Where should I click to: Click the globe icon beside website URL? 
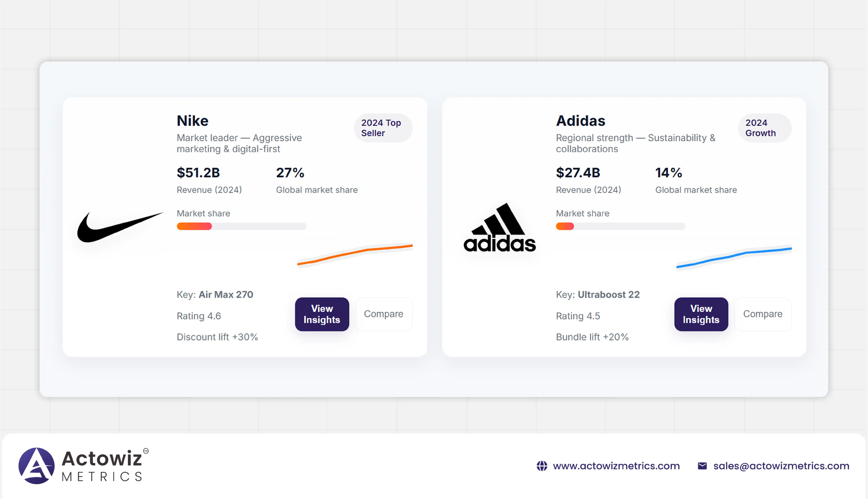pyautogui.click(x=542, y=466)
